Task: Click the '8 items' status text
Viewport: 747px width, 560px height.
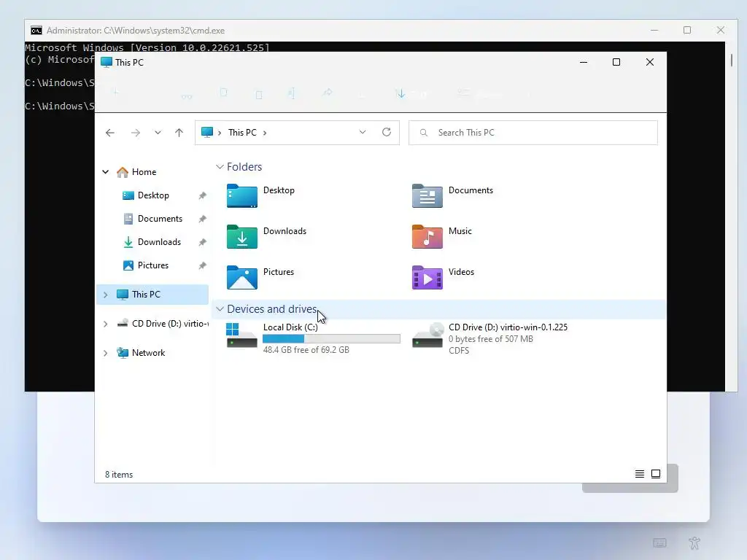Action: 119,475
